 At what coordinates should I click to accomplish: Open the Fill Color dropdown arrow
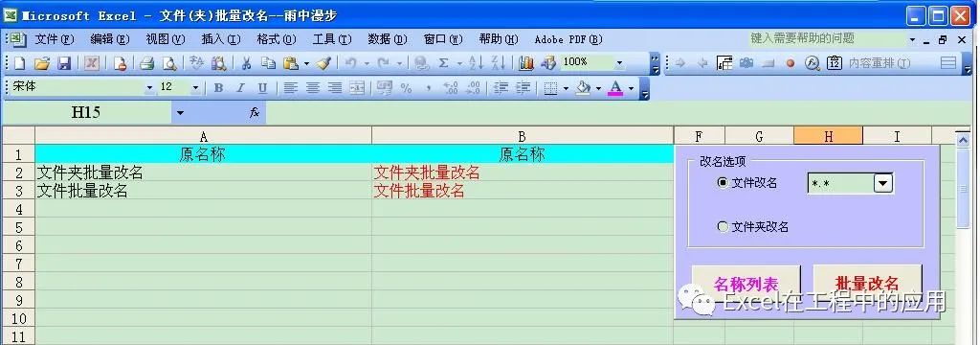(598, 88)
